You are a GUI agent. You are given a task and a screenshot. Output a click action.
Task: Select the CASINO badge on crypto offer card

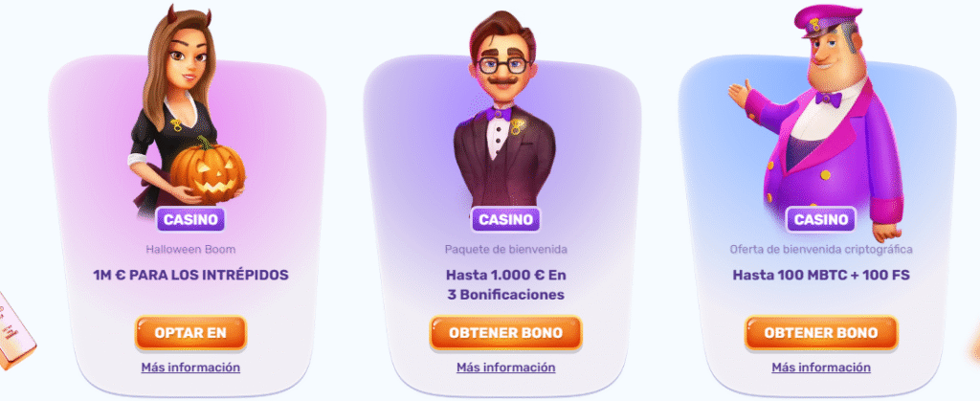click(x=820, y=219)
